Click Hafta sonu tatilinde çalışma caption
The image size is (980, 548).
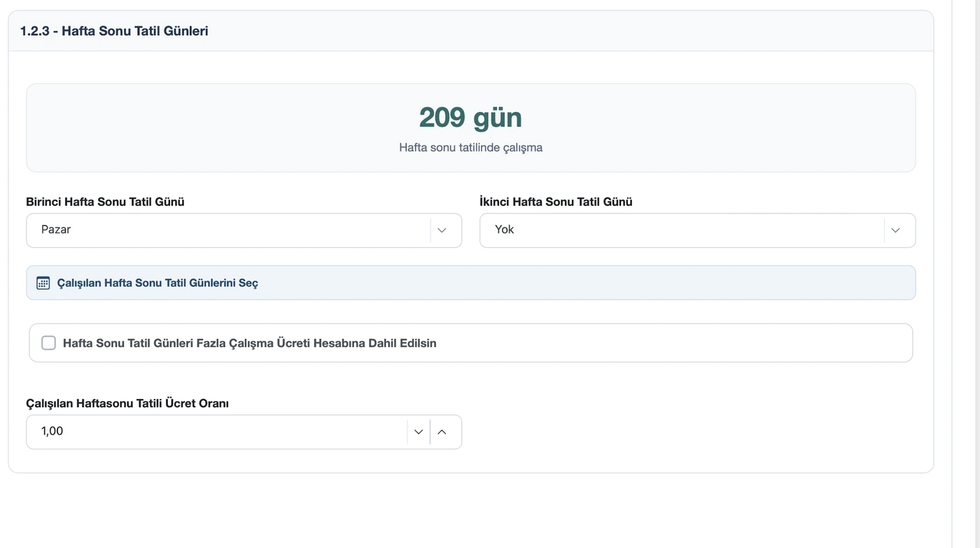470,148
